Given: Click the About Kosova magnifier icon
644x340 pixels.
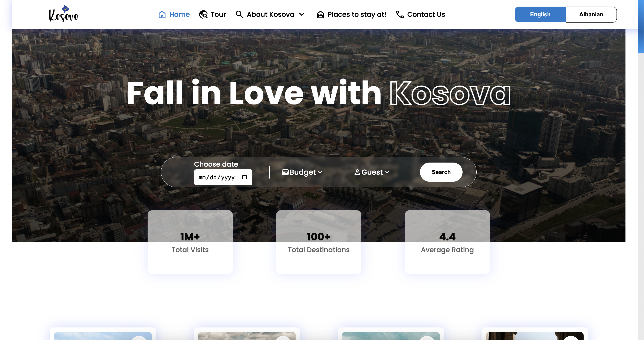Looking at the screenshot, I should [239, 14].
